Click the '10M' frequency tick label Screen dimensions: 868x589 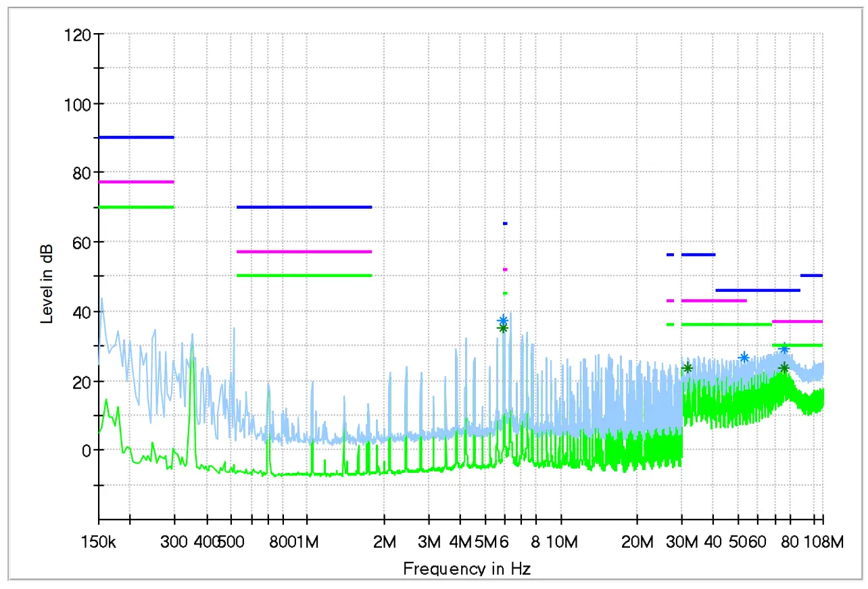tap(562, 542)
